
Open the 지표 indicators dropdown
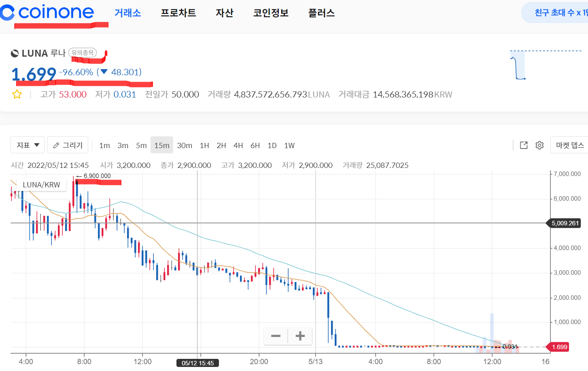click(27, 144)
